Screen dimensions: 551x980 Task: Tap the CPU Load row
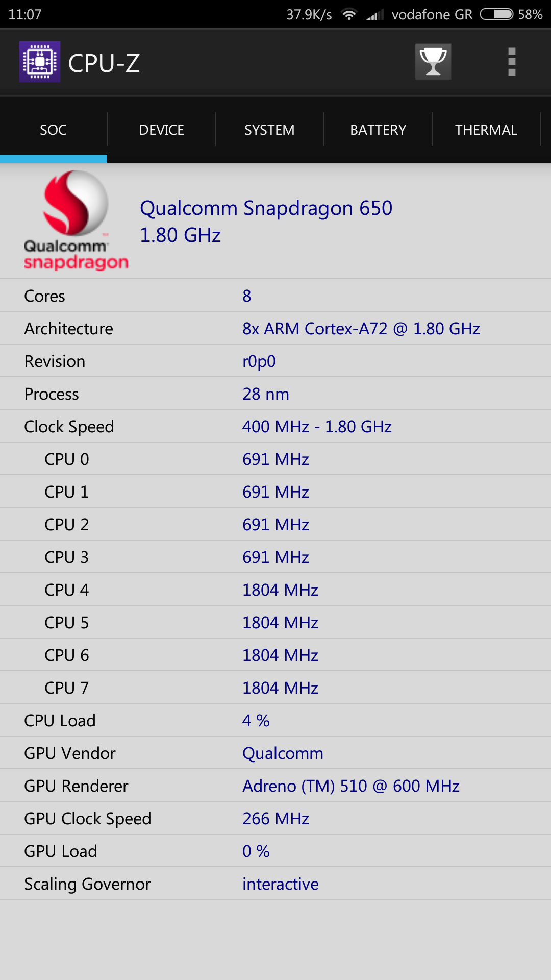(x=275, y=720)
